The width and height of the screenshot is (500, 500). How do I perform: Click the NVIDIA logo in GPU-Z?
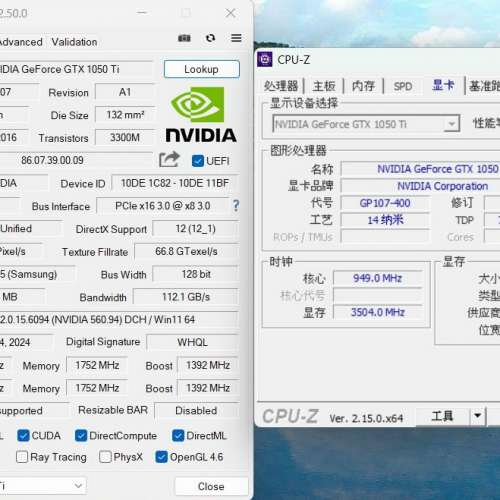(201, 114)
